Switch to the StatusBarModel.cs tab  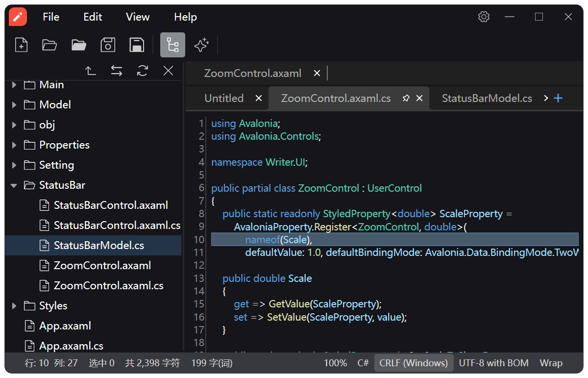pos(487,98)
